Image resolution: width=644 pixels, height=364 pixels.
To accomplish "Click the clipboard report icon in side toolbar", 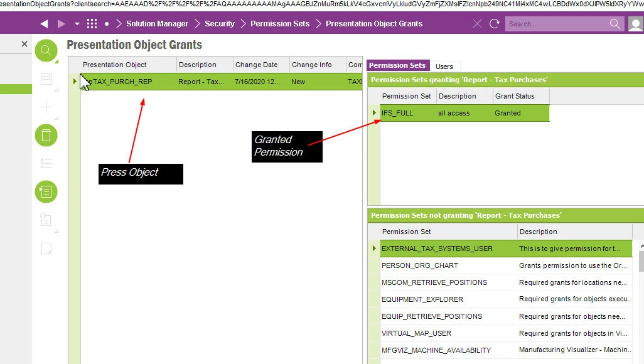I will coord(46,220).
